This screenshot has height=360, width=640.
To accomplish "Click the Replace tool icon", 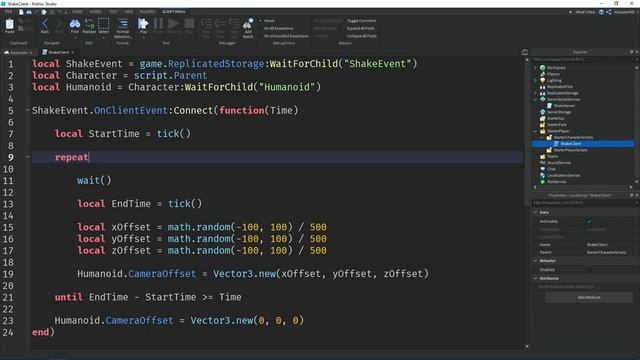I will tap(89, 24).
